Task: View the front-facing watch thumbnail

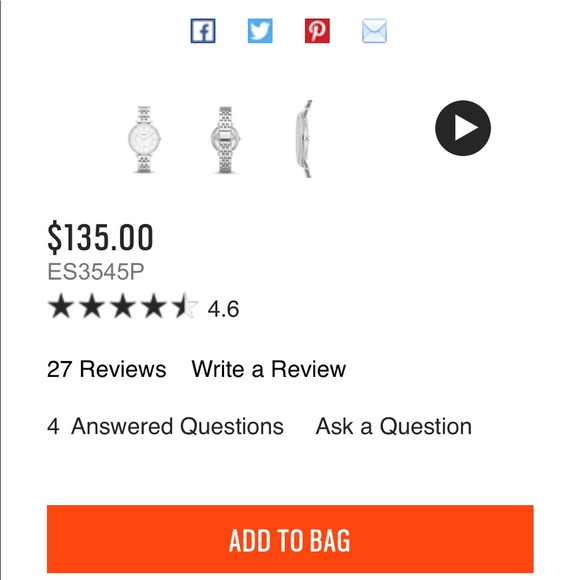Action: click(x=144, y=139)
